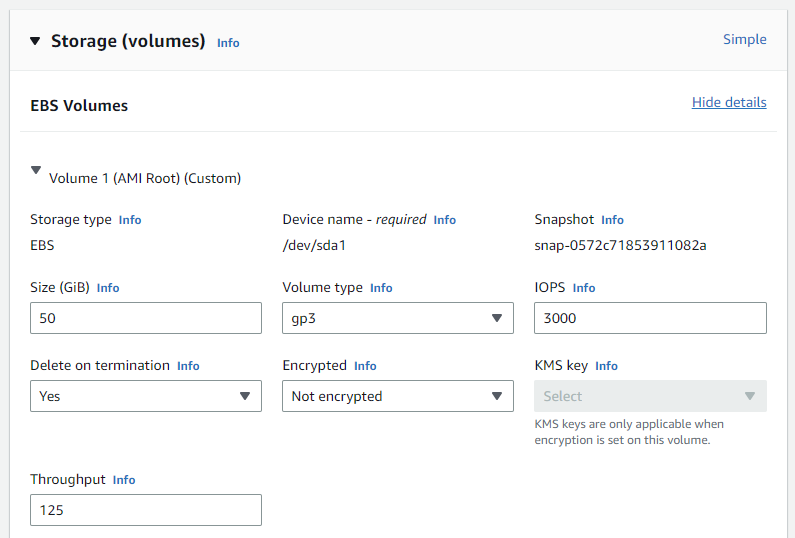Open Info for Volume type
The image size is (795, 538).
[x=381, y=288]
